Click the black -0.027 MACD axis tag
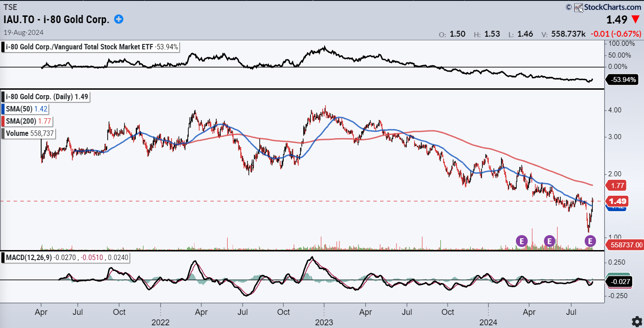Screen dimensions: 644x328 [618, 281]
